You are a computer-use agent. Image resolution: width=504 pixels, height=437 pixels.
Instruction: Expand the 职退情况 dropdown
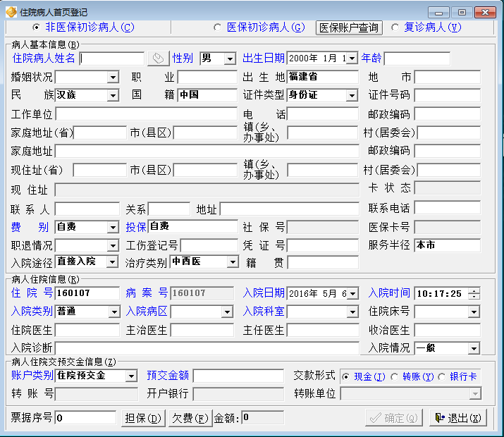click(x=113, y=246)
